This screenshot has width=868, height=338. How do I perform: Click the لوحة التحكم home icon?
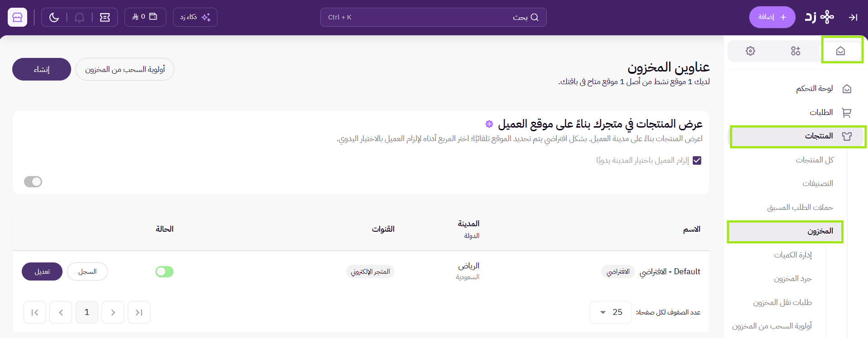click(x=847, y=89)
